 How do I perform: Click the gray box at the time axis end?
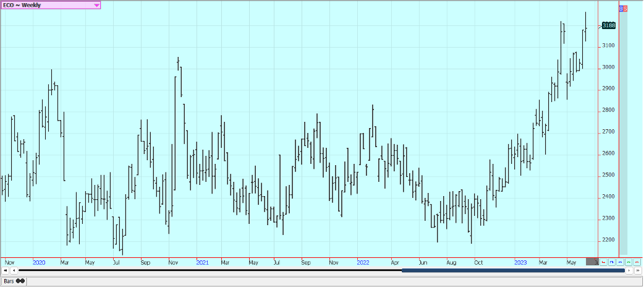[592, 262]
